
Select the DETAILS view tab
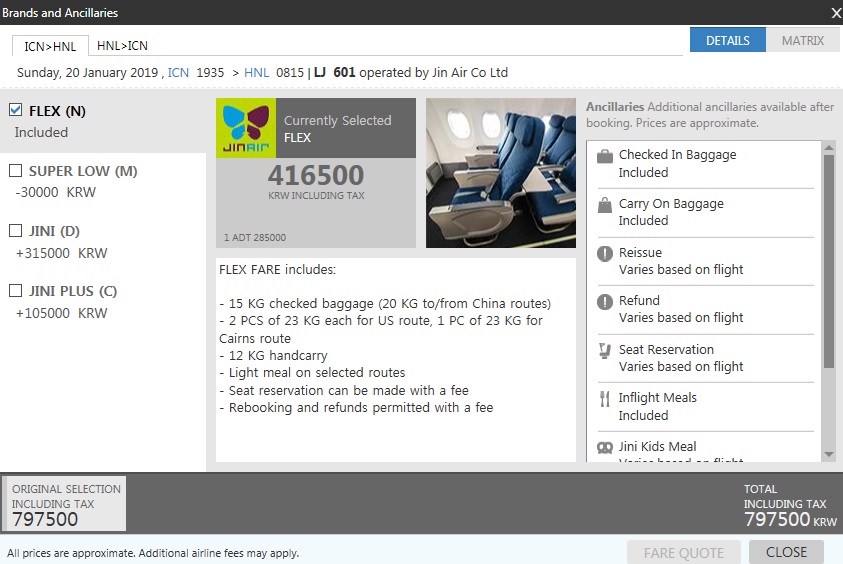point(727,40)
